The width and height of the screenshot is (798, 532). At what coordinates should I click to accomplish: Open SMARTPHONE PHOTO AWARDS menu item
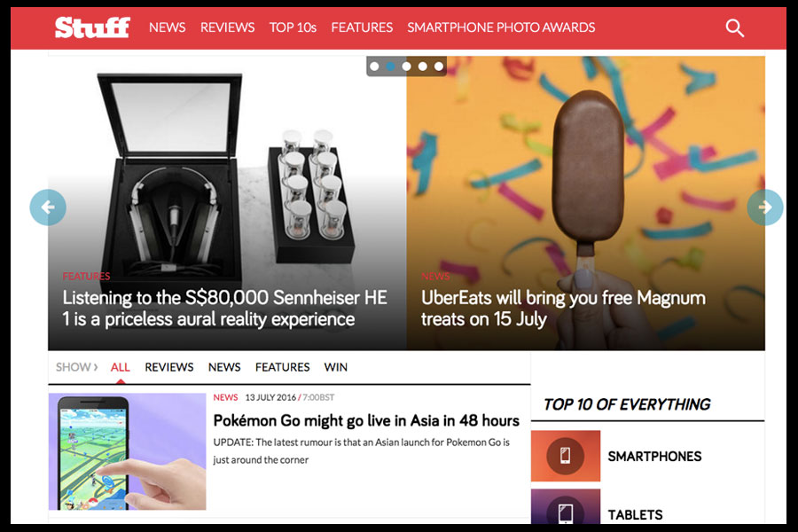point(501,27)
